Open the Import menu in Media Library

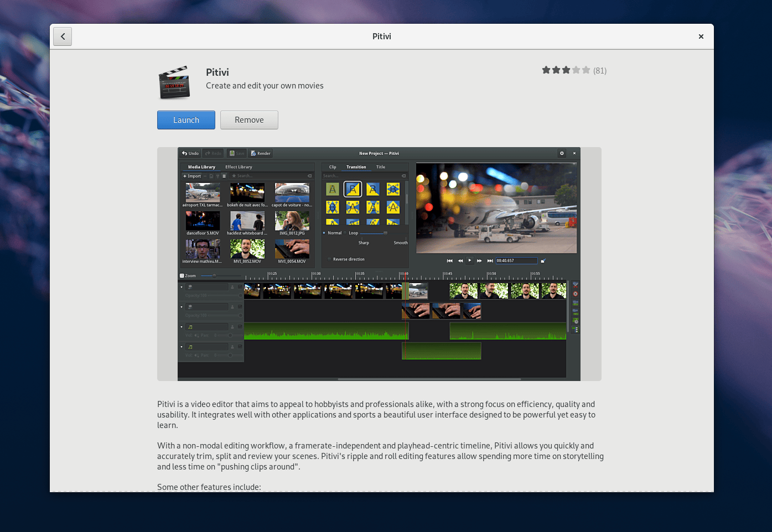point(192,176)
